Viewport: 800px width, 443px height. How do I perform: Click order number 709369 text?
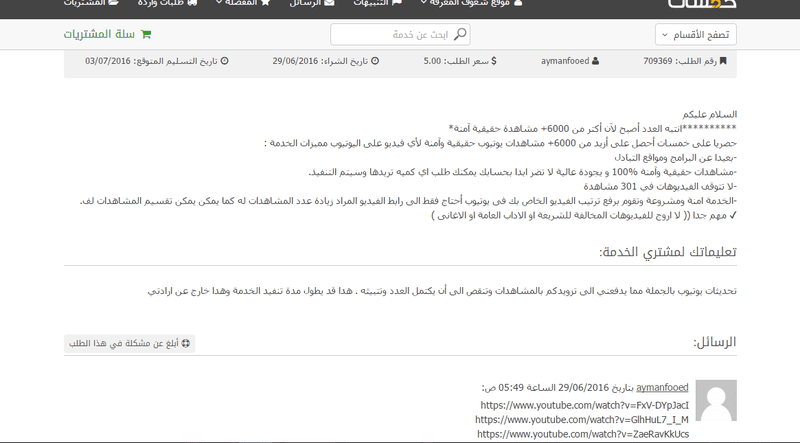658,61
